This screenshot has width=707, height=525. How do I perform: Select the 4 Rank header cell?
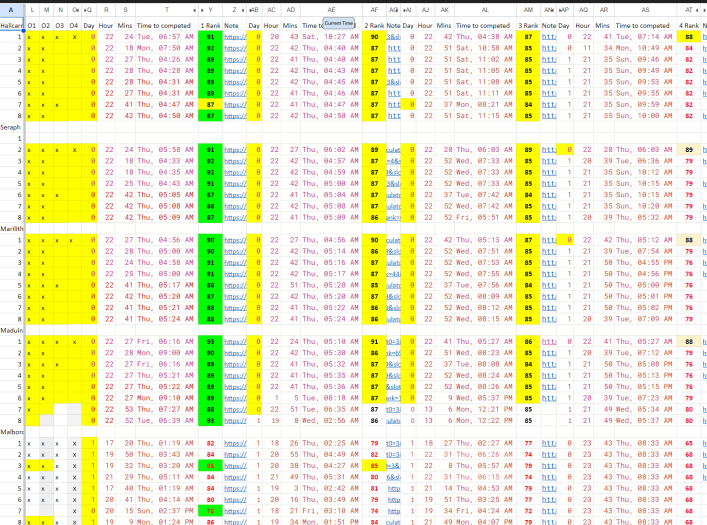tap(689, 26)
